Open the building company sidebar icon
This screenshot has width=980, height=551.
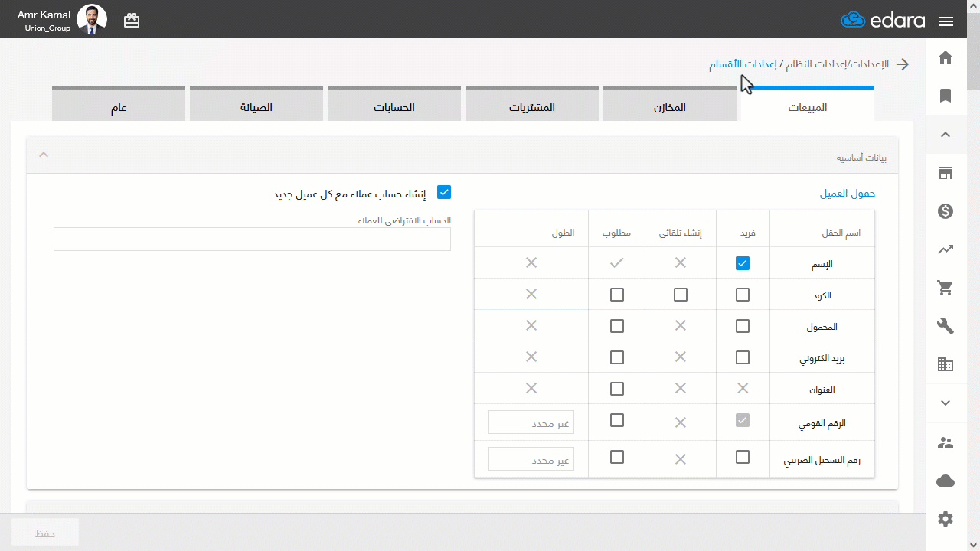(x=946, y=365)
